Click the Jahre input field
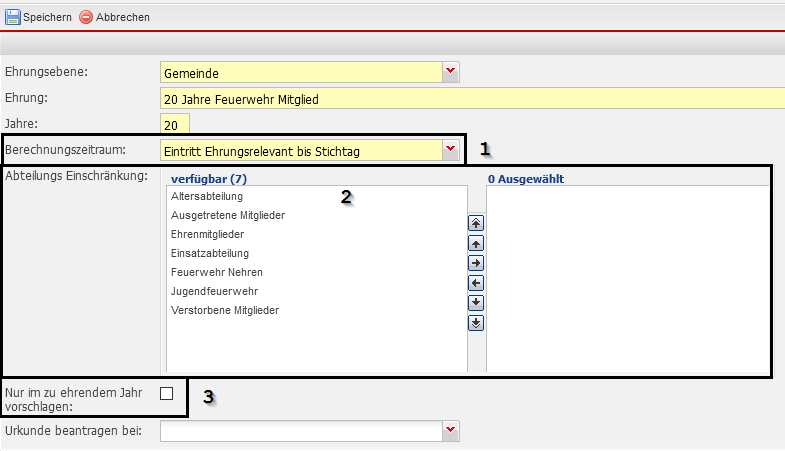 coord(174,125)
